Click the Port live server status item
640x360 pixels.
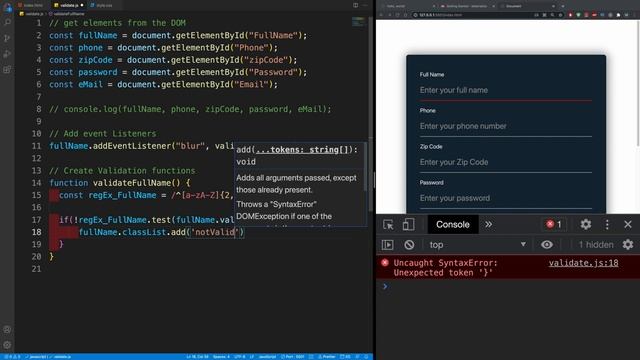pyautogui.click(x=293, y=357)
